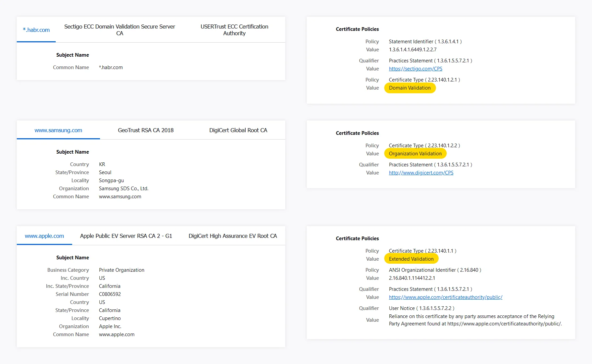Select the *.habr.com certificate tab
The width and height of the screenshot is (592, 364).
[x=36, y=30]
